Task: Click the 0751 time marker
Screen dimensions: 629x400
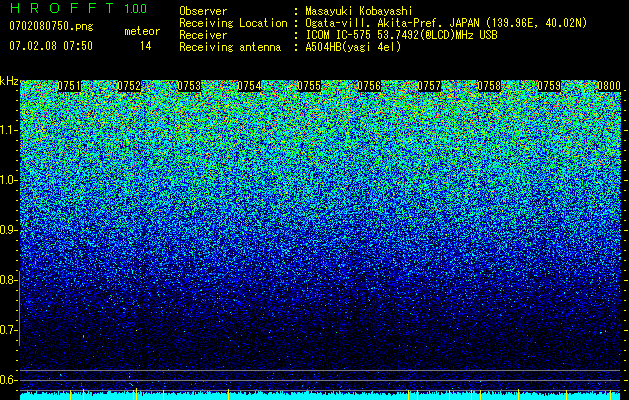Action: (x=69, y=86)
